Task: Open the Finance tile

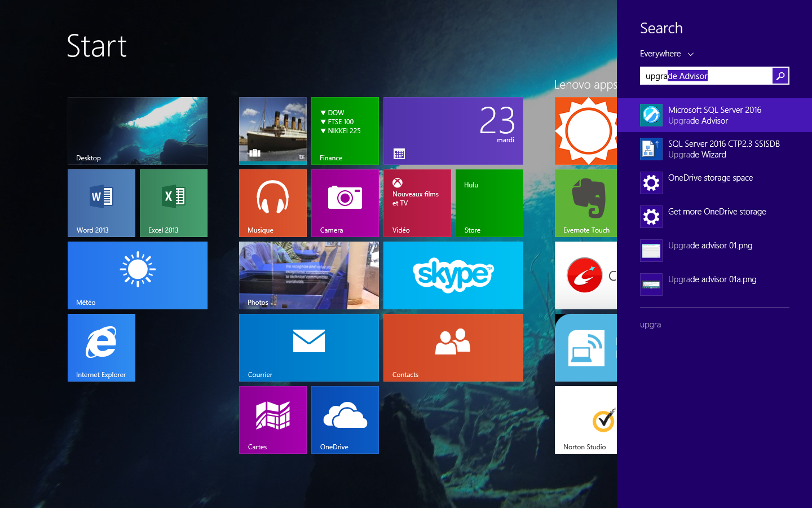Action: pyautogui.click(x=345, y=131)
